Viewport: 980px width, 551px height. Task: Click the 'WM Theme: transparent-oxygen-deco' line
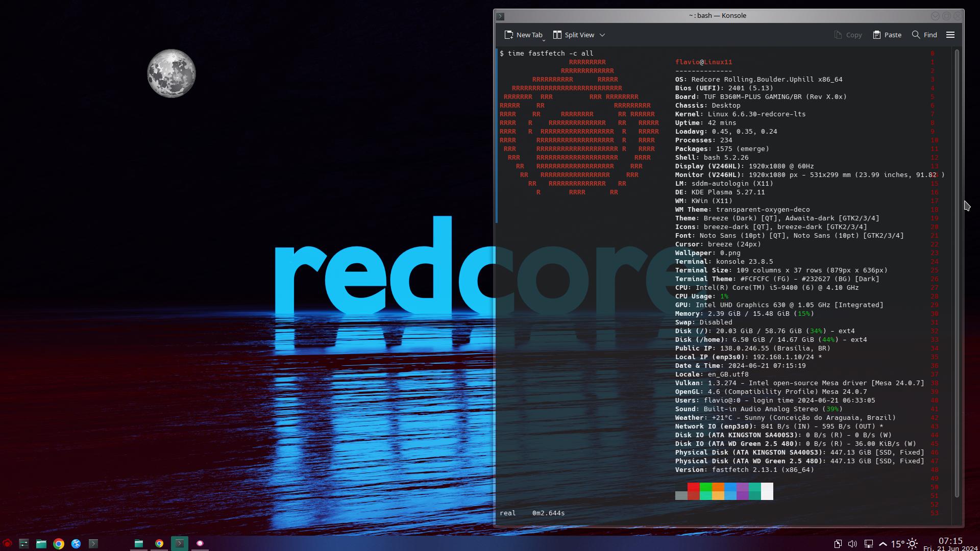743,209
